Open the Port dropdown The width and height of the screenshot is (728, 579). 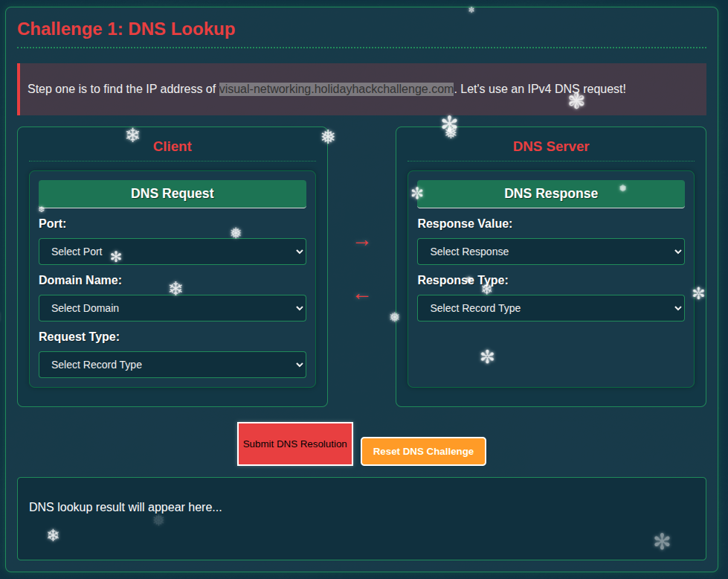172,252
